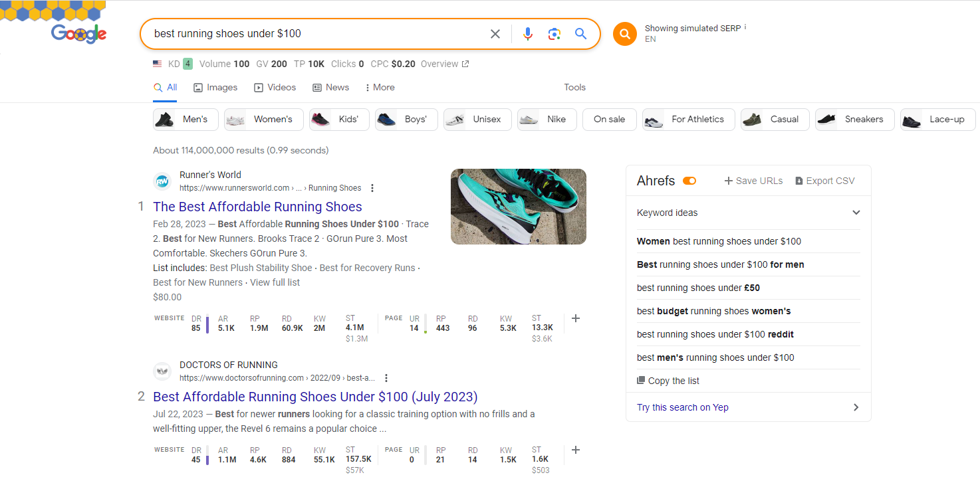
Task: Switch to the Videos tab
Action: (275, 87)
